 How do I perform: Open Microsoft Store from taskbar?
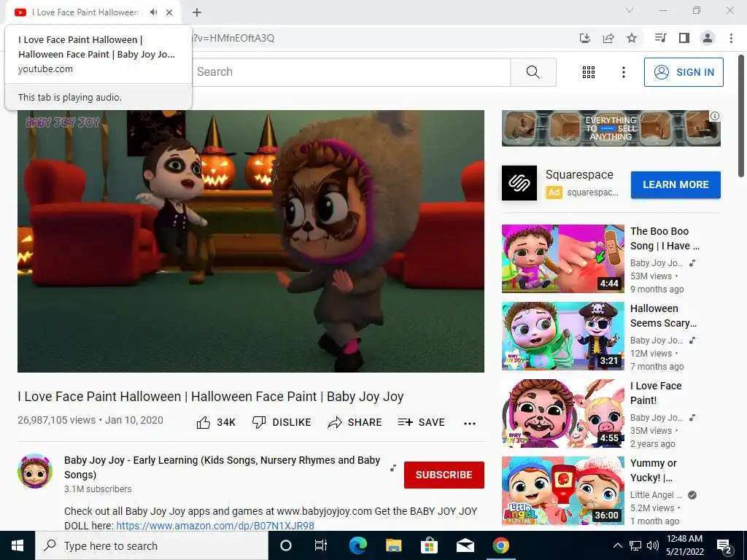429,545
